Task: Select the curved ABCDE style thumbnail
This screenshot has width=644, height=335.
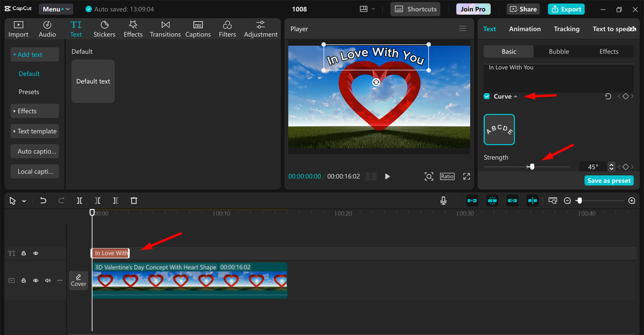Action: tap(499, 129)
